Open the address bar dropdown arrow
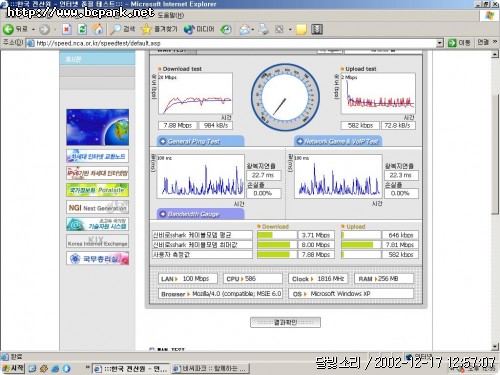Image resolution: width=500 pixels, height=375 pixels. point(440,43)
